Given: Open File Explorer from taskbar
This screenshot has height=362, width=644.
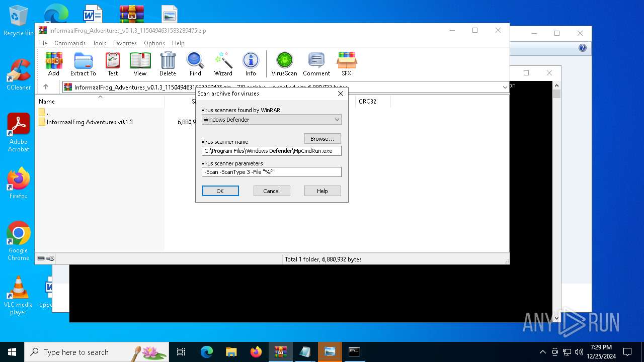Looking at the screenshot, I should point(231,352).
